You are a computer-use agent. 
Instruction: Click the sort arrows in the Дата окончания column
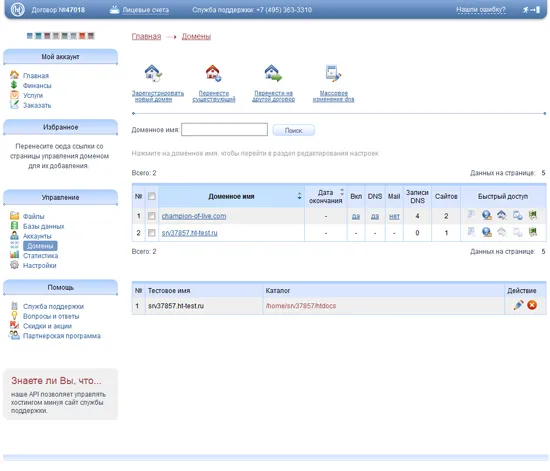coord(342,192)
